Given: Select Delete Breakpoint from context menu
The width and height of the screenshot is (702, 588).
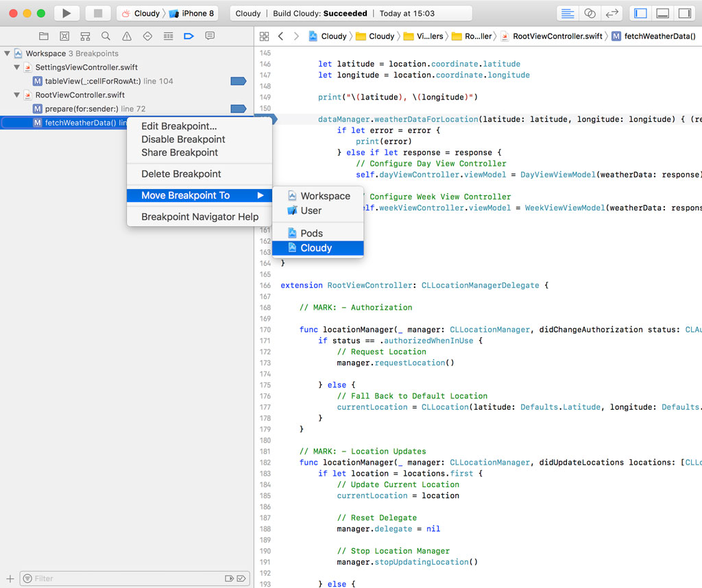Looking at the screenshot, I should pyautogui.click(x=181, y=174).
